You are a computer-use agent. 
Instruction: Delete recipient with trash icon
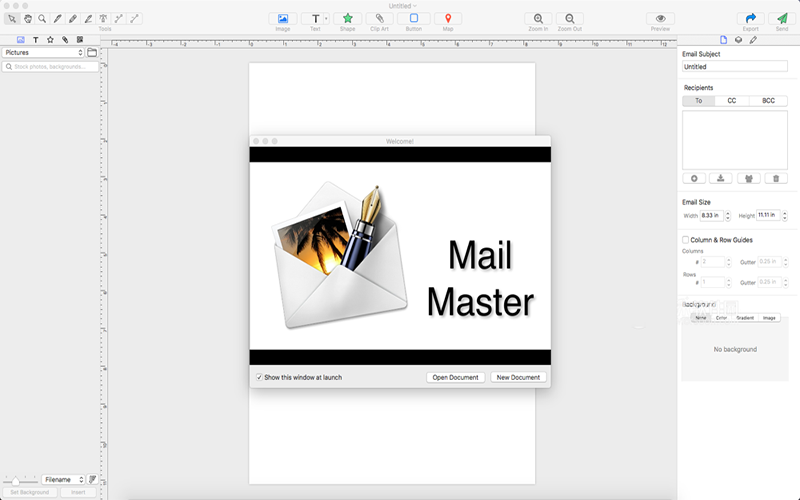coord(776,179)
